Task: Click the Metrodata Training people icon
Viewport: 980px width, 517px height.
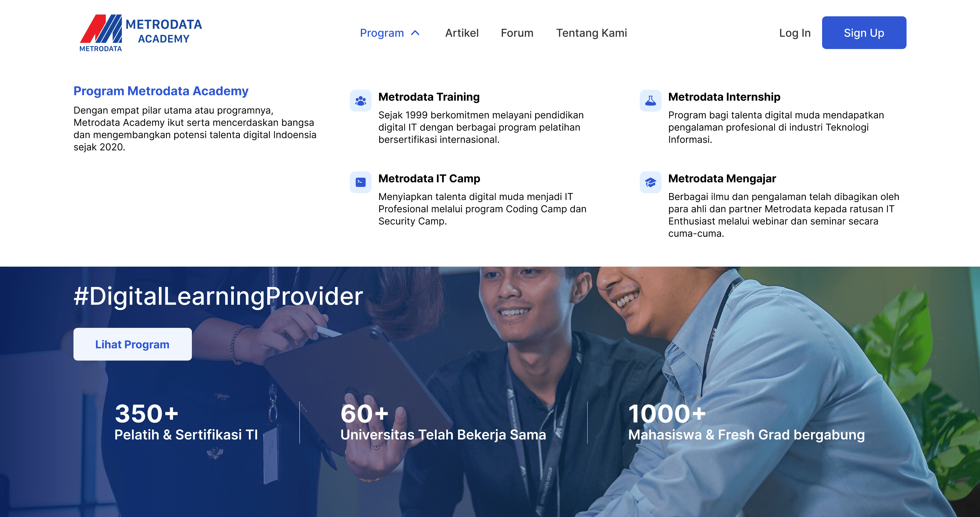Action: tap(360, 101)
